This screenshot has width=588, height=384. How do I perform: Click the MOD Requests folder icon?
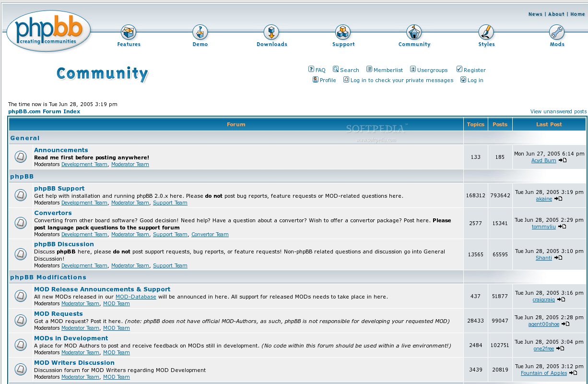click(21, 320)
